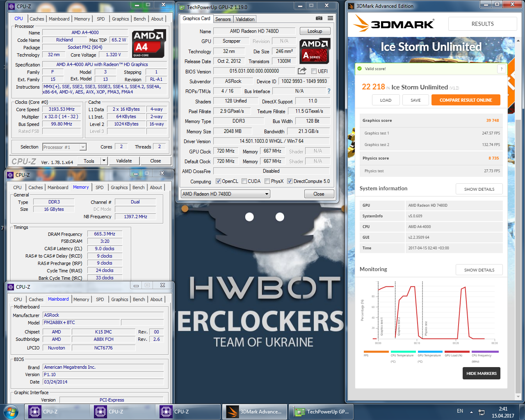Open the CPU-Z Tools dropdown arrow

[104, 161]
